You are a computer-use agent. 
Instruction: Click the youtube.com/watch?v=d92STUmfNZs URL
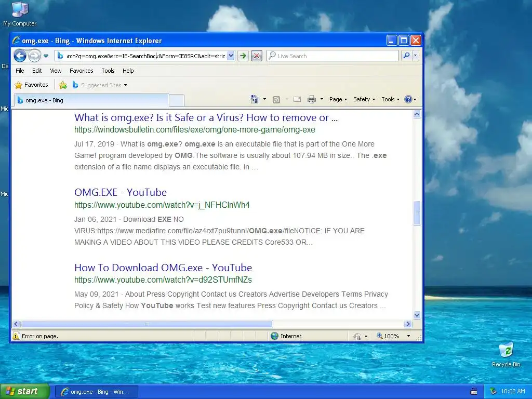tap(163, 280)
